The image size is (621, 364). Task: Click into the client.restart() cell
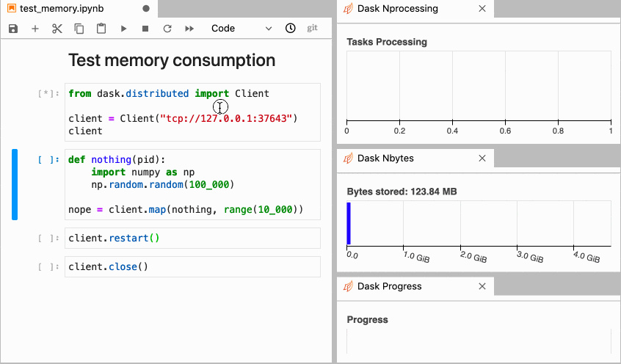tap(192, 239)
